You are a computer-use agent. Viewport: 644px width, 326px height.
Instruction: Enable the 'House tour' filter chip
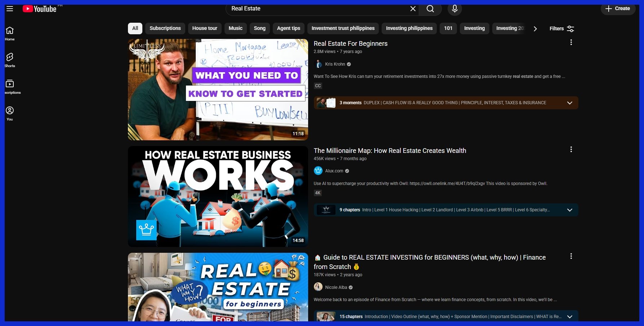click(x=204, y=28)
